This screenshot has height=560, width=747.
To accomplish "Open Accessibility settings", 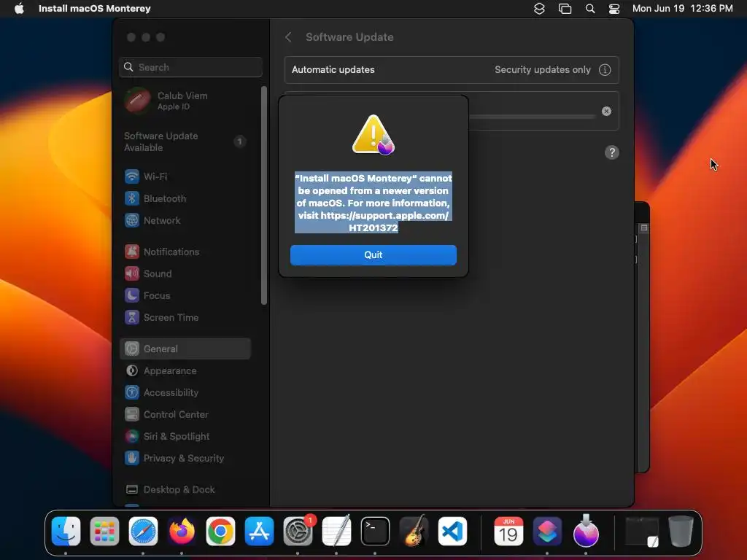I will point(186,393).
